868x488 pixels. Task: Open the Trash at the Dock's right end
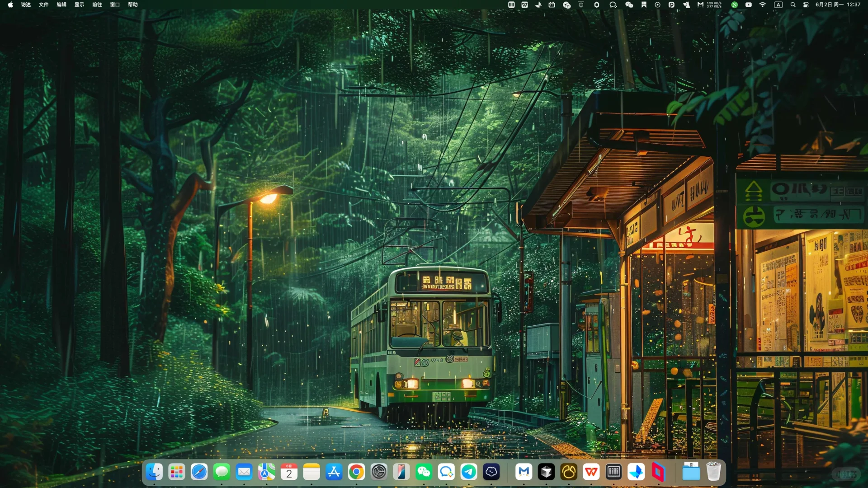click(714, 472)
